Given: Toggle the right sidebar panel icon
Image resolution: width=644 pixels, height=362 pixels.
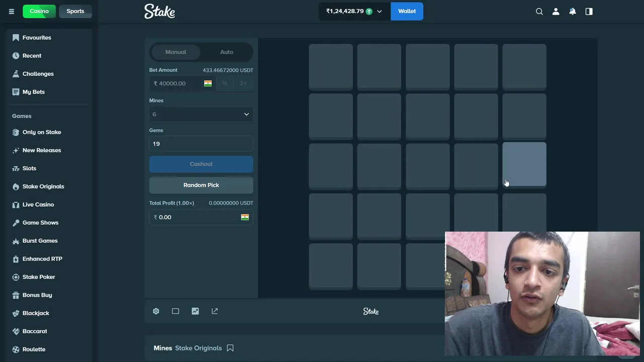Looking at the screenshot, I should [x=589, y=11].
